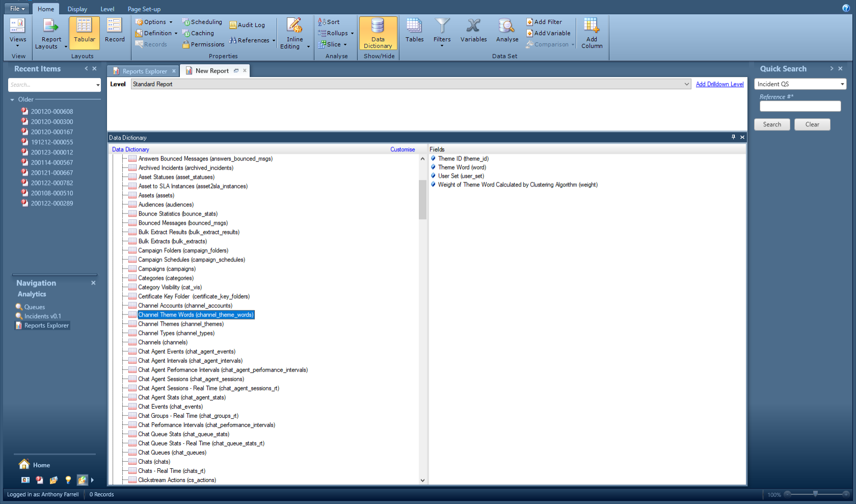856x504 pixels.
Task: Open the File menu
Action: coord(16,8)
